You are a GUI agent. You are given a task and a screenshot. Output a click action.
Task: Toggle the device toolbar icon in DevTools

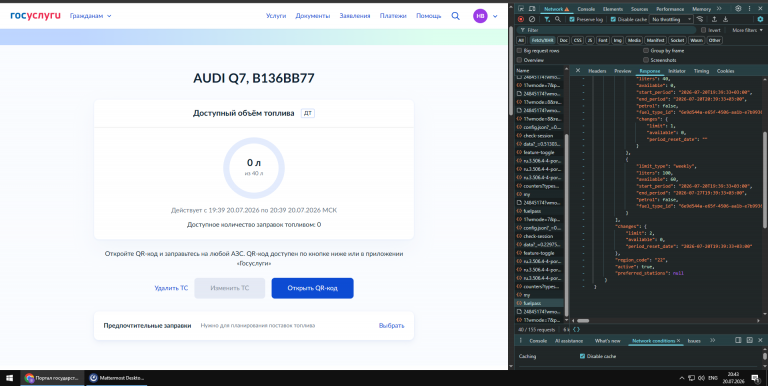531,9
